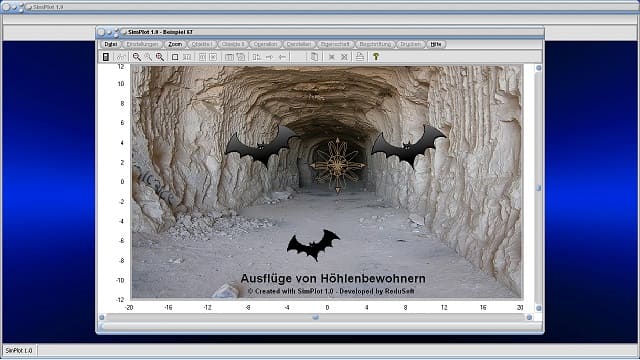Click the green help icon in the toolbar
The height and width of the screenshot is (360, 640).
click(376, 57)
